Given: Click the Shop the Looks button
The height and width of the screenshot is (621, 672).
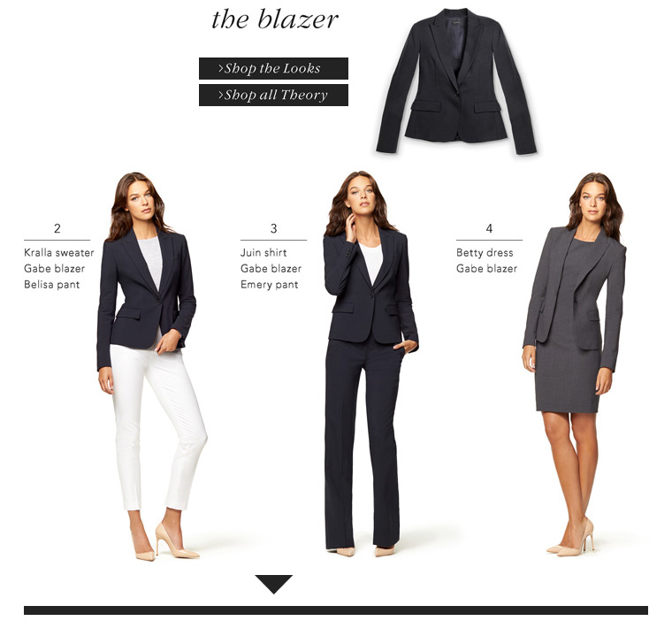Looking at the screenshot, I should [273, 69].
